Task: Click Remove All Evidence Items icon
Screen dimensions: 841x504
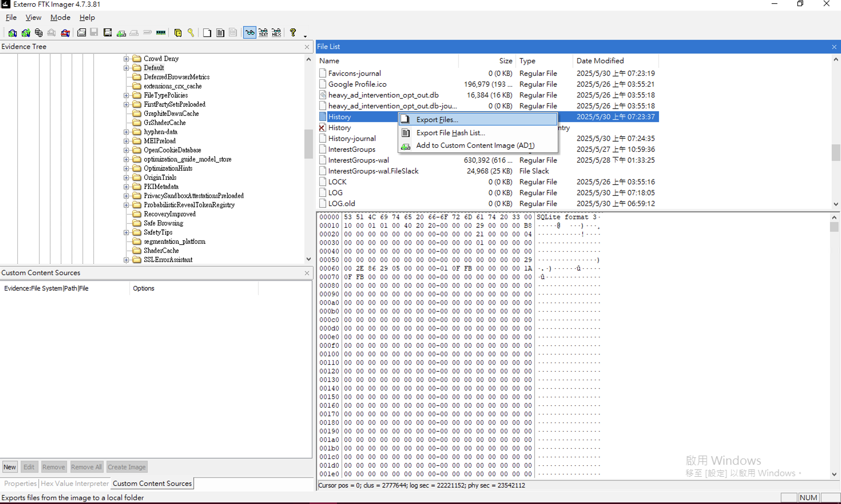Action: (65, 33)
